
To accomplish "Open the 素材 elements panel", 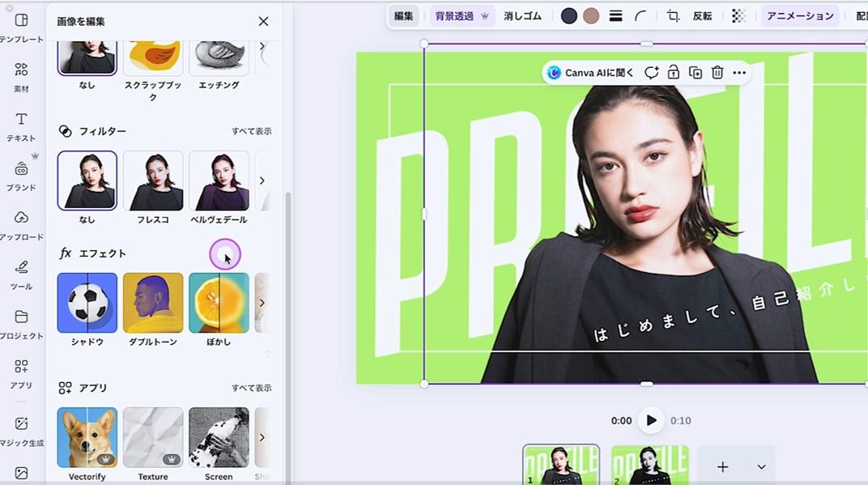I will click(21, 77).
